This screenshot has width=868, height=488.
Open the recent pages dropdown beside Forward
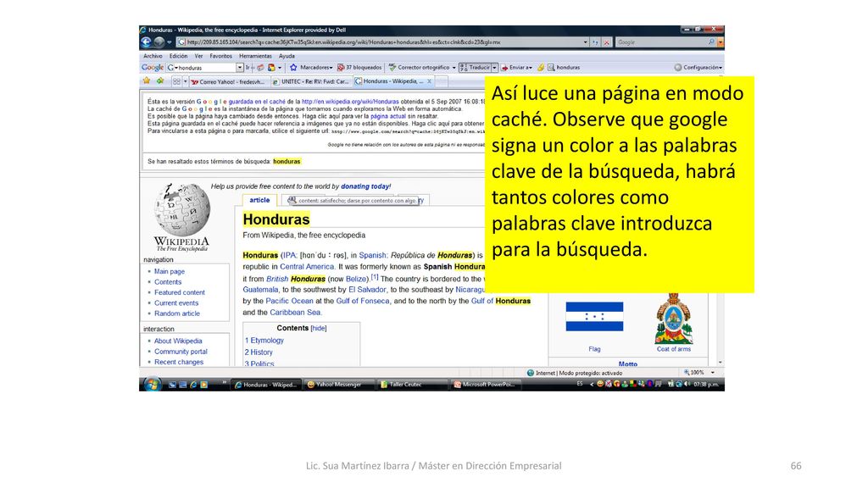click(169, 42)
